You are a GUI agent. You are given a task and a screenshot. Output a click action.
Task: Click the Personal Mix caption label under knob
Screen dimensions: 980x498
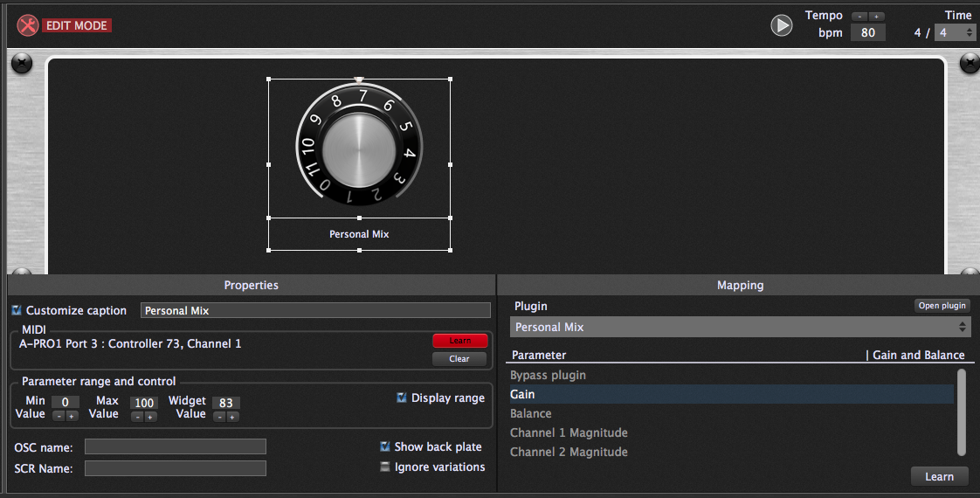(x=359, y=234)
